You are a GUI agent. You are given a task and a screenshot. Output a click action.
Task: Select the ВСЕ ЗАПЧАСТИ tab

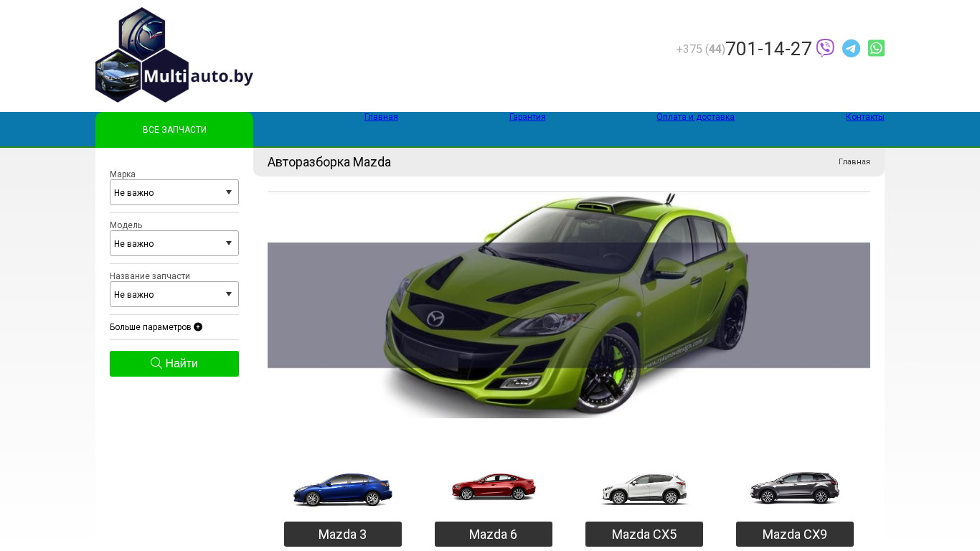(x=174, y=130)
